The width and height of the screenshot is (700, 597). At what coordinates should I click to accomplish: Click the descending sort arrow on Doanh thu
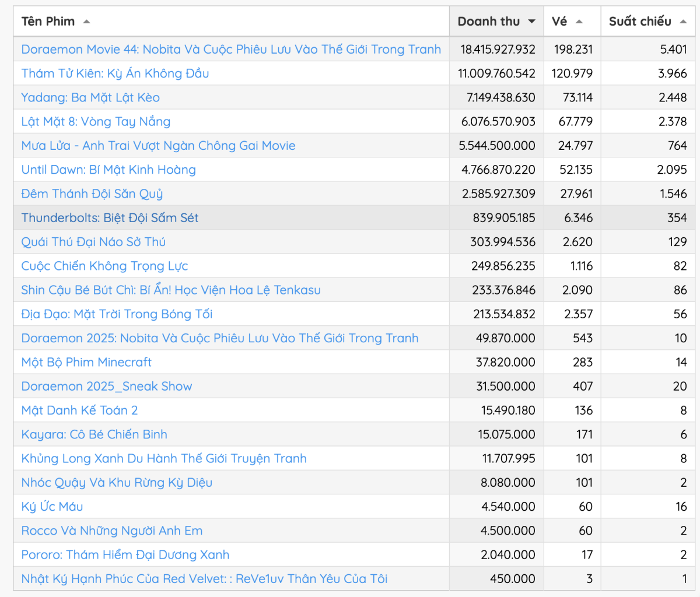point(531,22)
